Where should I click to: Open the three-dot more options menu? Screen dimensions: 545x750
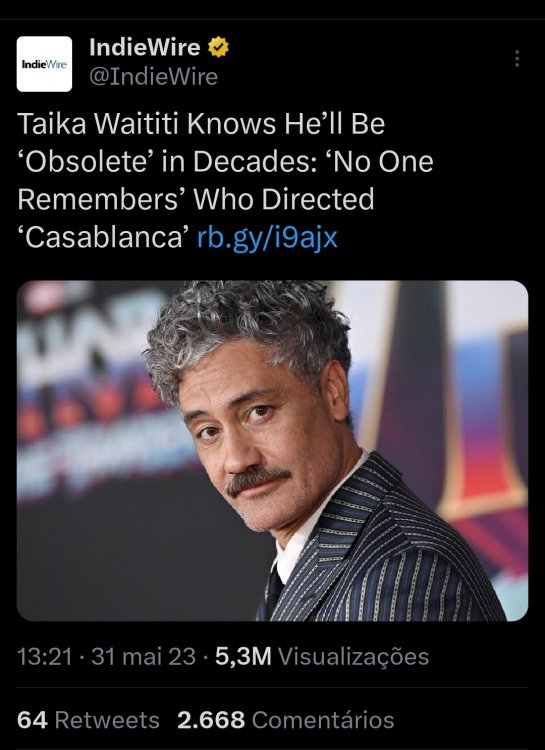coord(517,58)
